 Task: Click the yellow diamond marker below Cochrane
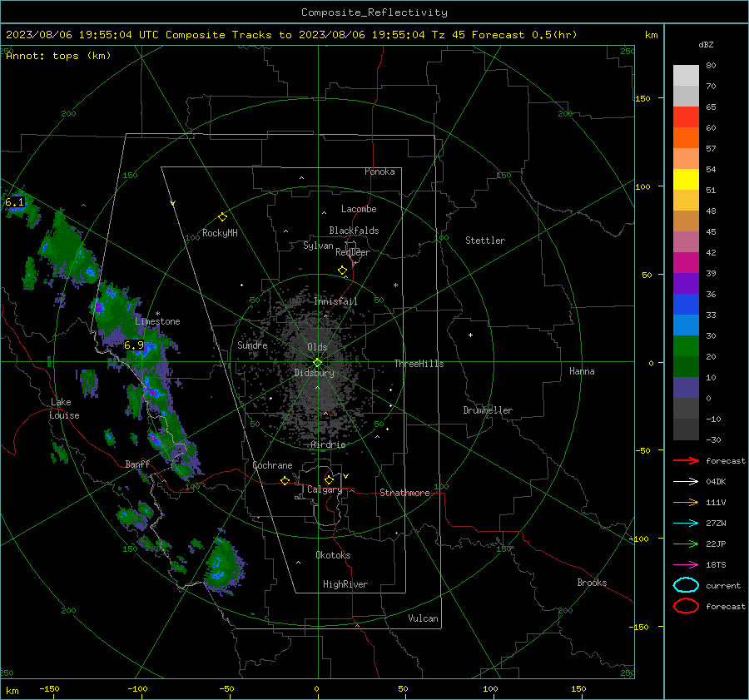click(x=285, y=481)
